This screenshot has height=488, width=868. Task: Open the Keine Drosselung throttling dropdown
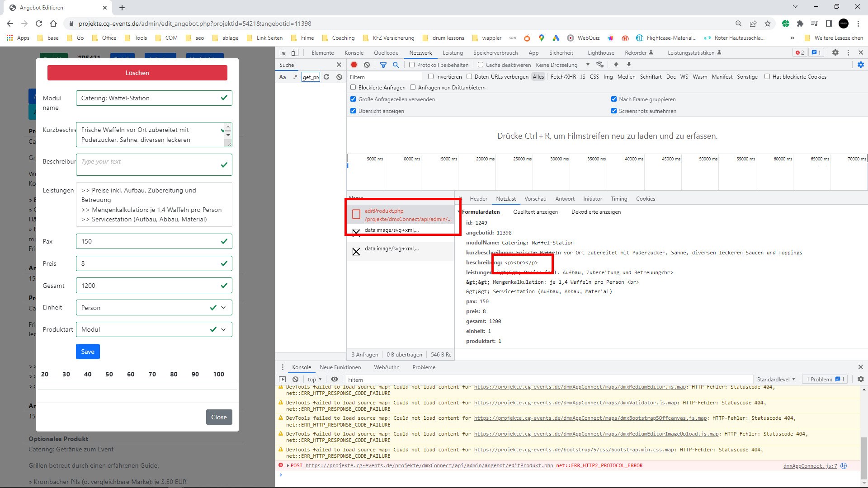click(562, 65)
